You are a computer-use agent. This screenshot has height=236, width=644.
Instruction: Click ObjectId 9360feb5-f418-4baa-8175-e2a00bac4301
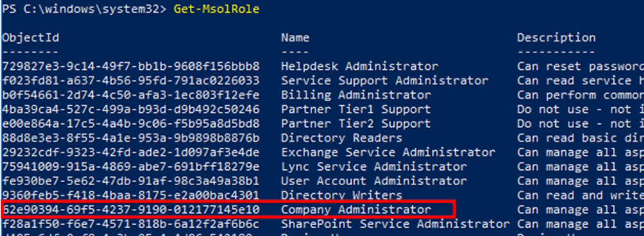pos(131,195)
